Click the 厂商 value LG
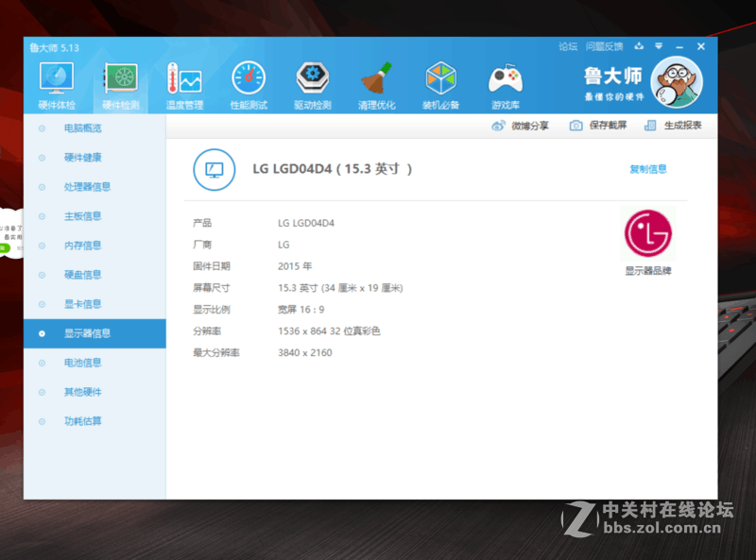The width and height of the screenshot is (756, 560). coord(283,245)
